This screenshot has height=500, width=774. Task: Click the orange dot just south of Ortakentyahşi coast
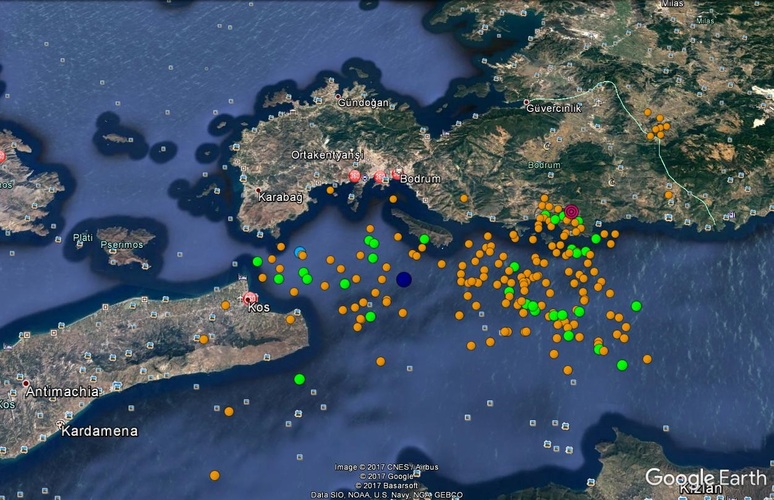tap(330, 190)
